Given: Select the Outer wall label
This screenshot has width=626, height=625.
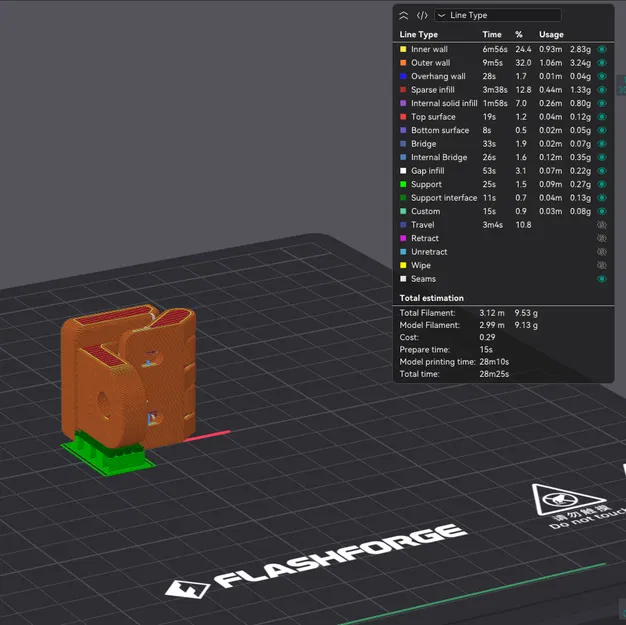Looking at the screenshot, I should [430, 63].
